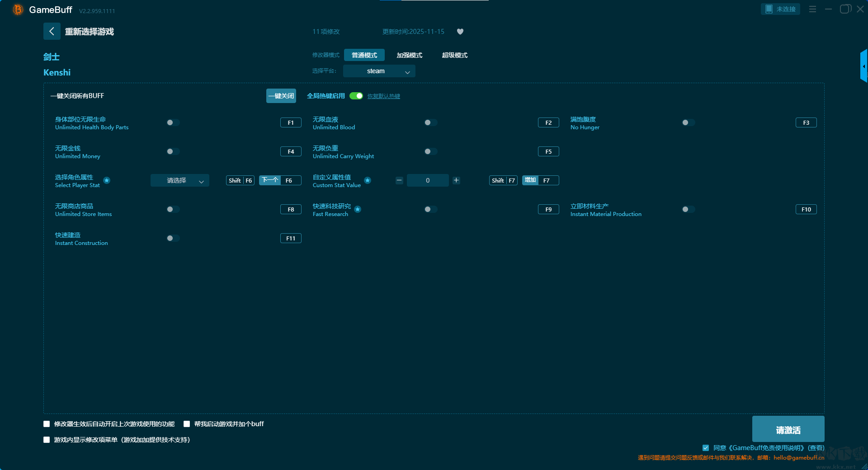Click the GameBuff logo icon
The image size is (868, 470).
click(18, 9)
